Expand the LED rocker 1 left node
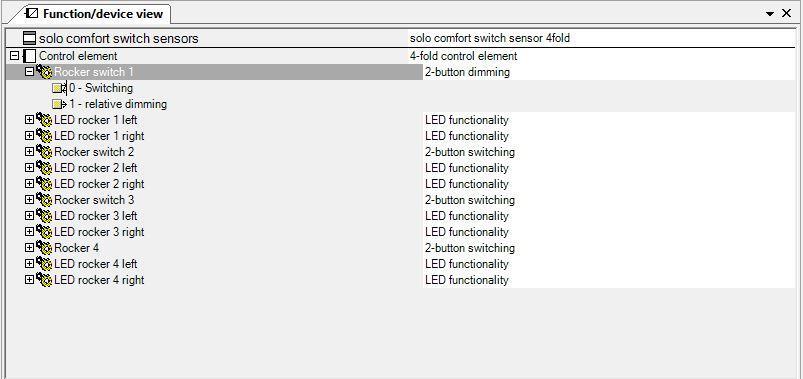The height and width of the screenshot is (379, 803). 29,120
